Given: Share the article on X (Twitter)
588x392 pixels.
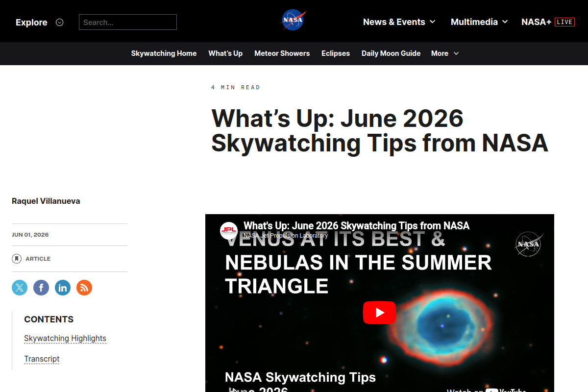Looking at the screenshot, I should coord(20,288).
